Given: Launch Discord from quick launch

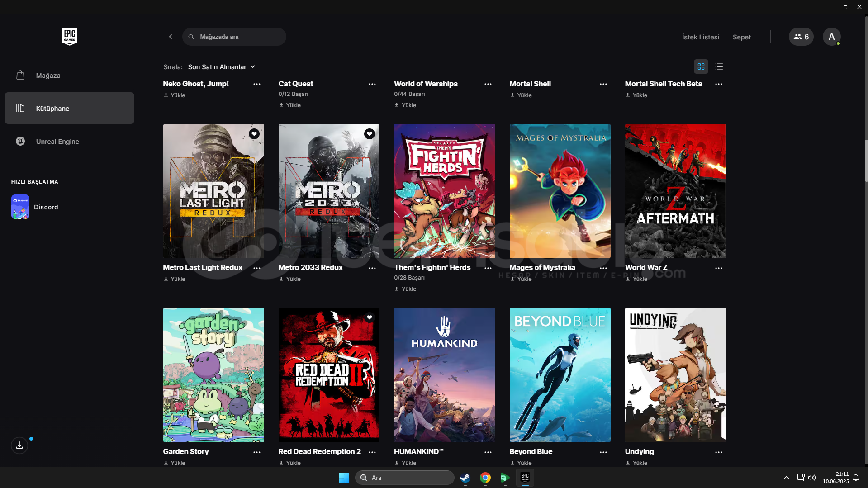Looking at the screenshot, I should (35, 207).
